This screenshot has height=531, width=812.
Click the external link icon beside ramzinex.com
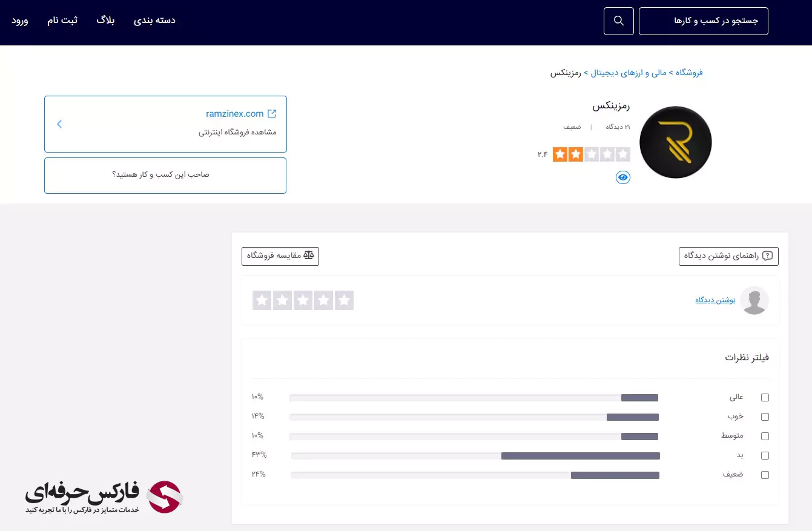[x=272, y=114]
